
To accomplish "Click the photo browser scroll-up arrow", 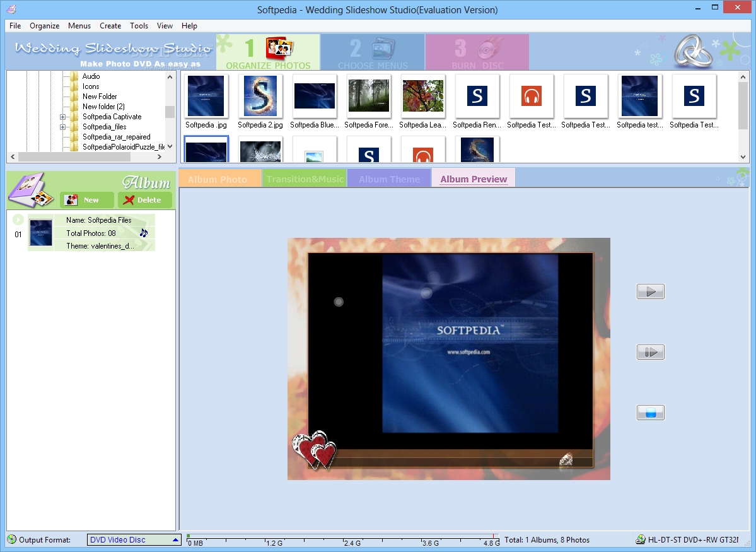I will tap(743, 77).
